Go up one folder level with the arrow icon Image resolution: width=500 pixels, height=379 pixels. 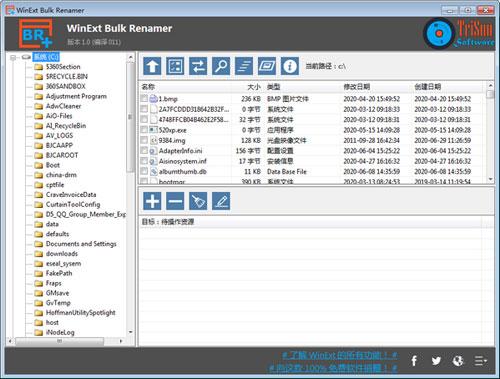[x=152, y=66]
